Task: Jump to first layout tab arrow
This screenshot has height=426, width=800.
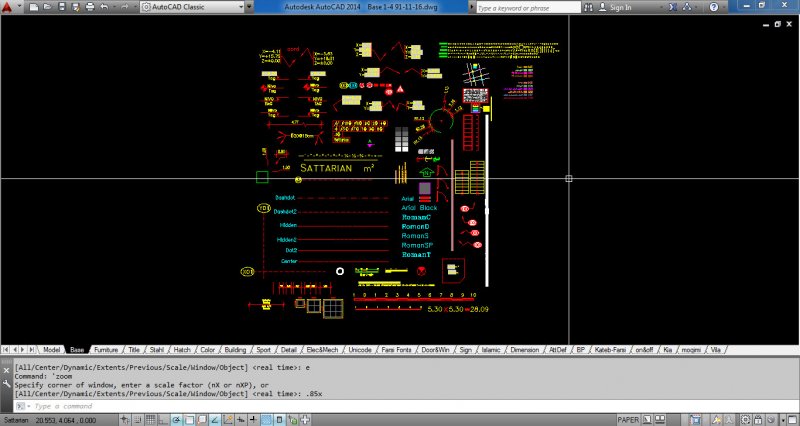Action: click(6, 350)
